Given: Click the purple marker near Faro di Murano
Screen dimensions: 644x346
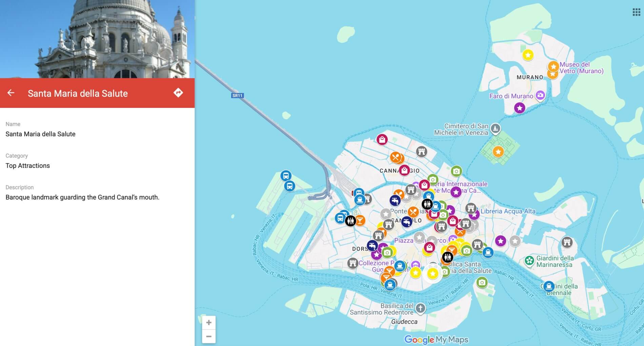Looking at the screenshot, I should click(x=519, y=108).
